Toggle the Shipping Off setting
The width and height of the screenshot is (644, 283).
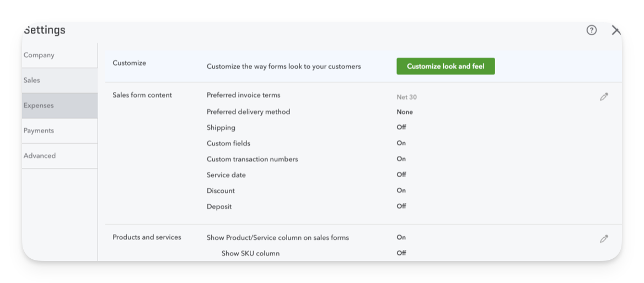(401, 127)
